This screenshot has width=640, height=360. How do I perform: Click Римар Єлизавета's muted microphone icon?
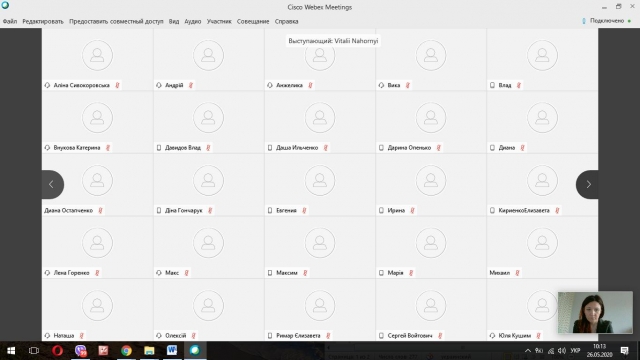(x=328, y=336)
